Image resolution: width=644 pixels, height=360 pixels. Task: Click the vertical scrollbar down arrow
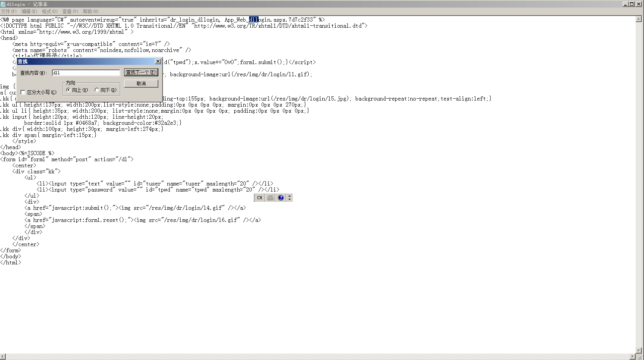tap(639, 350)
